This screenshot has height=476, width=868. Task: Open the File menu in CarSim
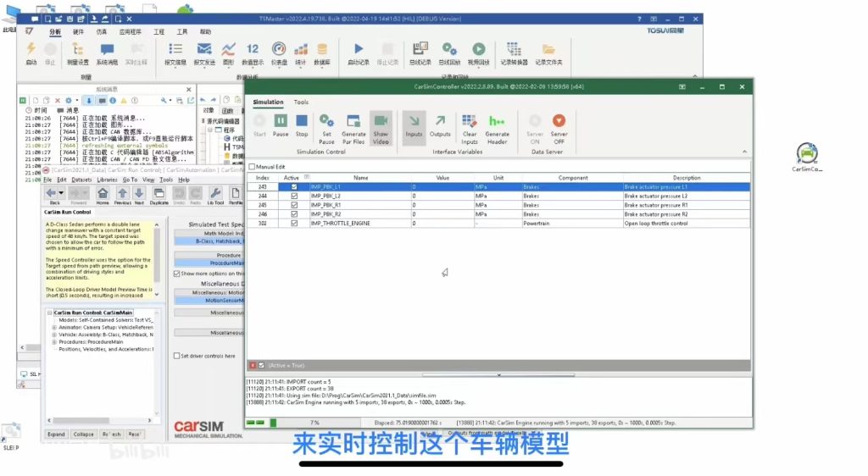[x=47, y=180]
